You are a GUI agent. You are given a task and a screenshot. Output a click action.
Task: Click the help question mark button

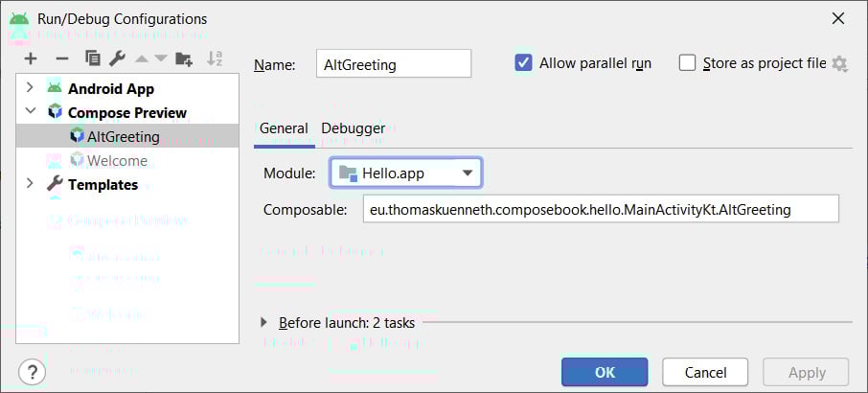tap(33, 371)
